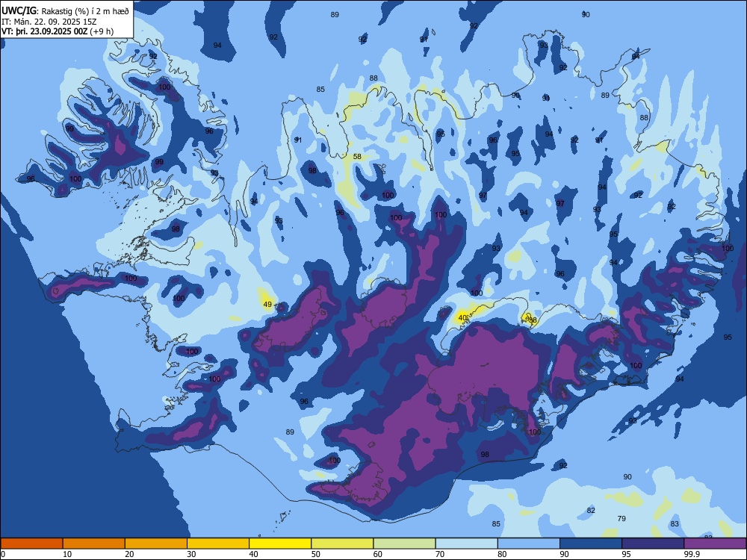Select the 'IT: Mán. 22. 09. 2025 15Z' line
747x560 pixels.
coord(49,22)
